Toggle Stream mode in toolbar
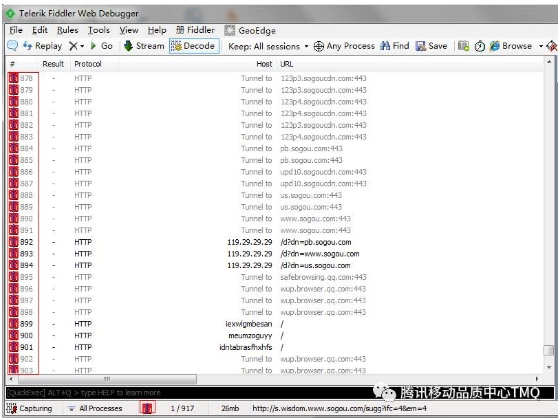Viewport: 560px width, 420px height. (144, 46)
